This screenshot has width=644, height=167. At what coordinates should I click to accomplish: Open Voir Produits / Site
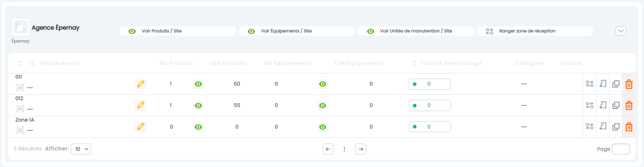[x=178, y=31]
